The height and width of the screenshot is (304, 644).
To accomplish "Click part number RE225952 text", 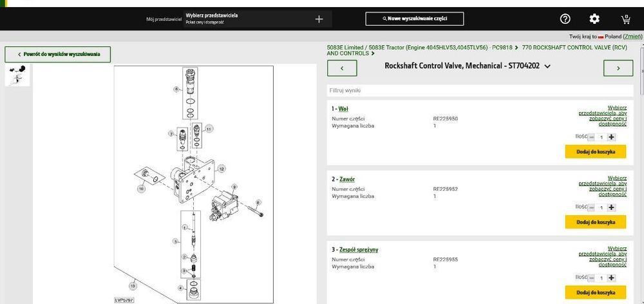I will click(445, 189).
